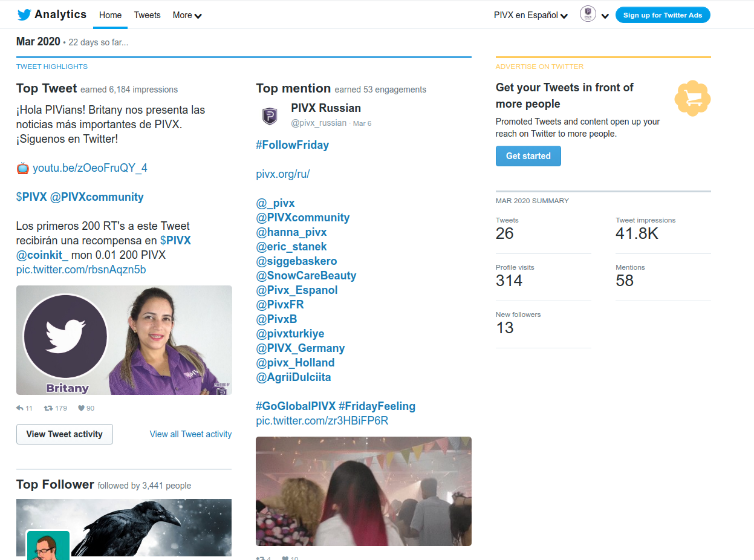Click the reply icon showing 11
The width and height of the screenshot is (754, 560).
[x=20, y=408]
